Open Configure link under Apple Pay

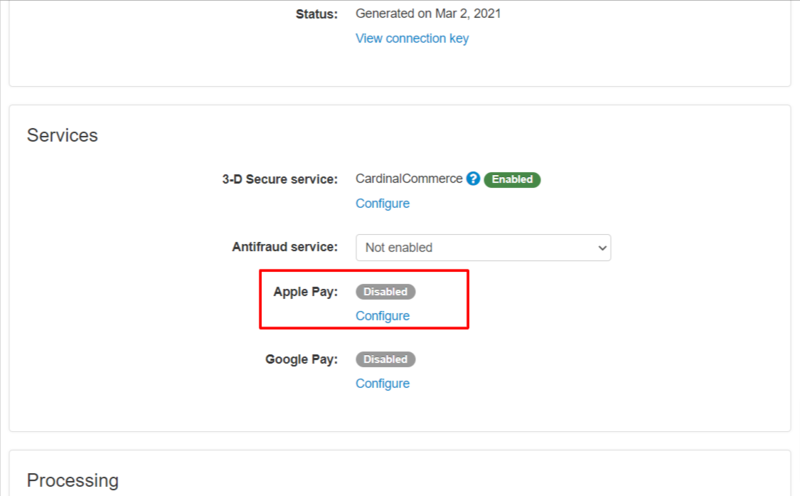[382, 316]
